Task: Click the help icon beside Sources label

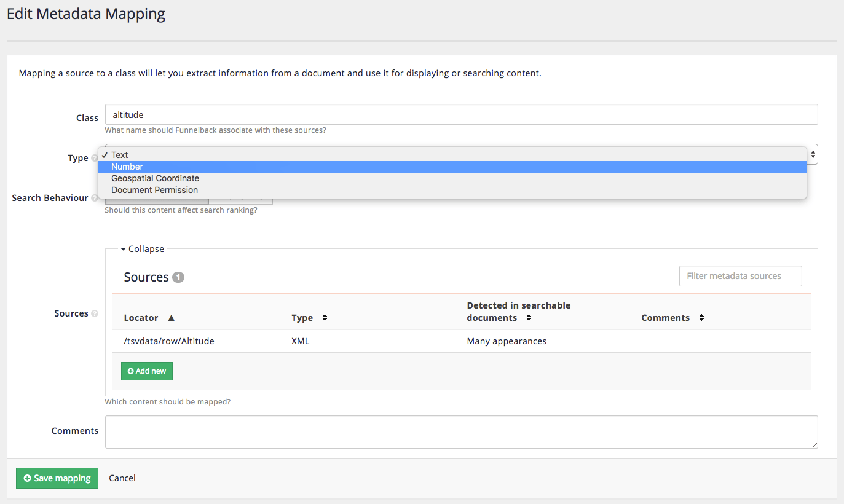Action: coord(95,313)
